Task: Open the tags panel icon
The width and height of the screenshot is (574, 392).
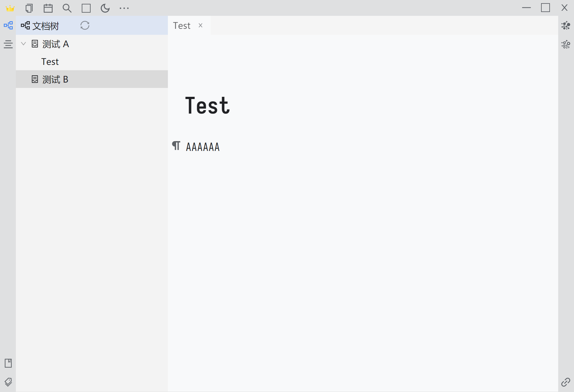Action: 8,383
